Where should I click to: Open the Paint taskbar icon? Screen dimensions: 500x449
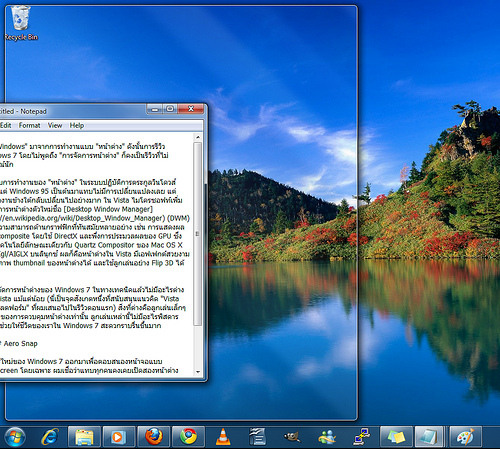pyautogui.click(x=466, y=437)
